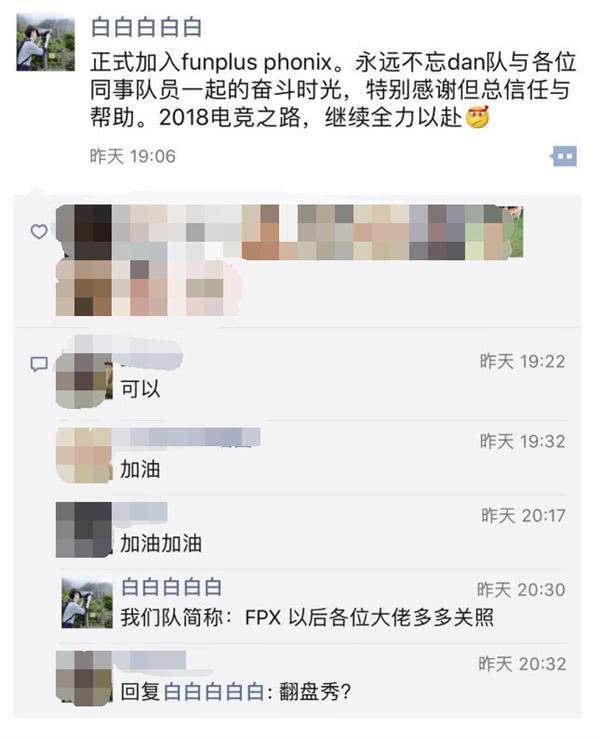This screenshot has height=739, width=600.
Task: Tap the 加油加油 comment
Action: click(161, 543)
